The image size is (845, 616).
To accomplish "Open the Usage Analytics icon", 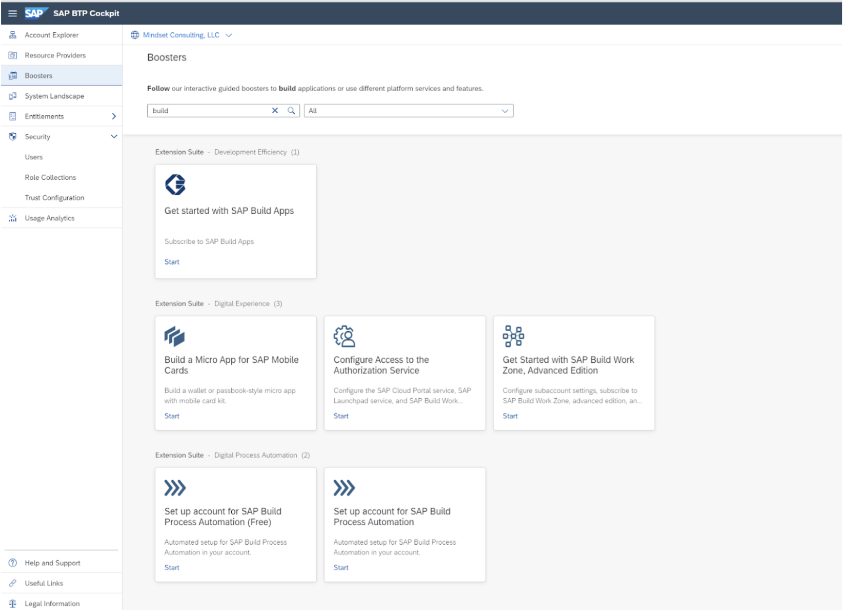I will pos(12,218).
